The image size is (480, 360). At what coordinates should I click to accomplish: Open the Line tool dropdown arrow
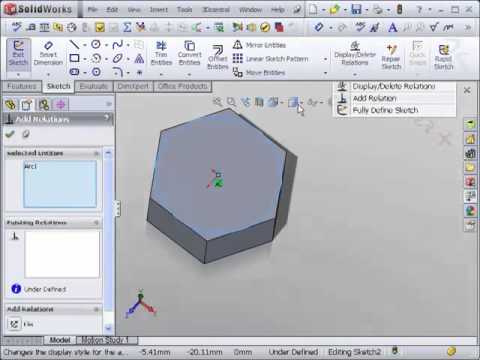pos(85,45)
